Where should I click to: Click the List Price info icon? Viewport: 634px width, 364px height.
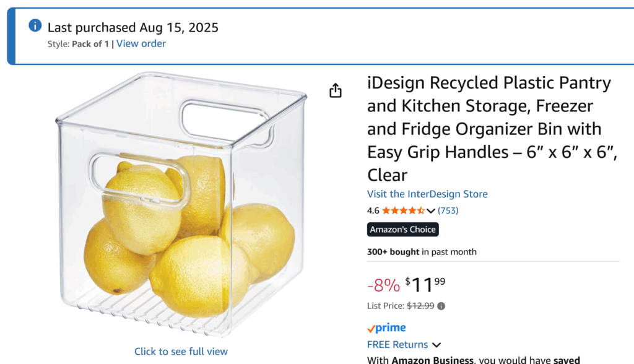click(441, 306)
